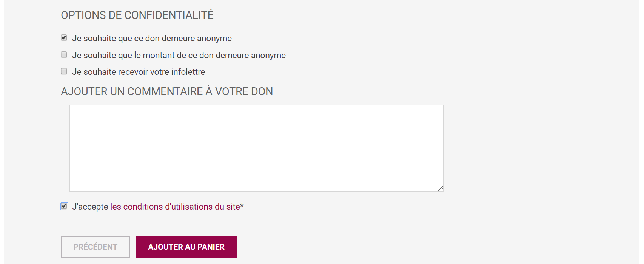
Task: Click the "AJOUTER UN COMMENTAIRE À VOTRE DON" heading
Action: (167, 91)
